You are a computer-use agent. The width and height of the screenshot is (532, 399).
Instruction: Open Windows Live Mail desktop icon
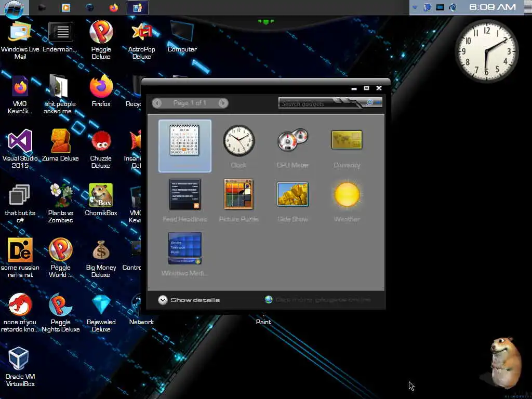click(x=20, y=41)
